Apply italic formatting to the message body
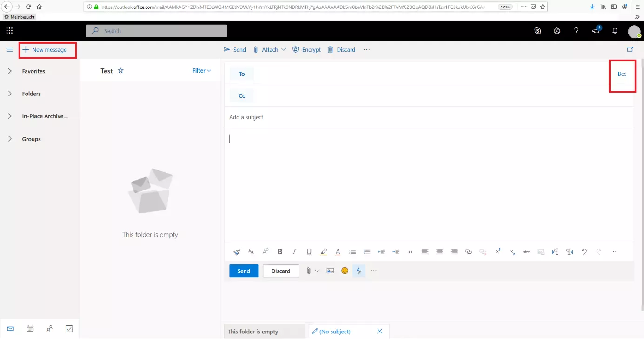 [294, 251]
